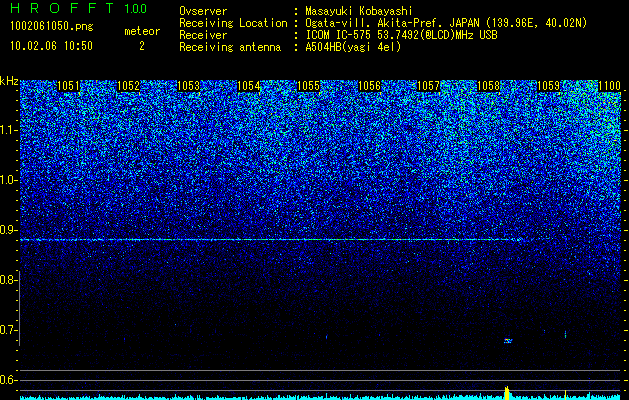Click the 1058 time marker
The width and height of the screenshot is (629, 400).
pyautogui.click(x=489, y=86)
